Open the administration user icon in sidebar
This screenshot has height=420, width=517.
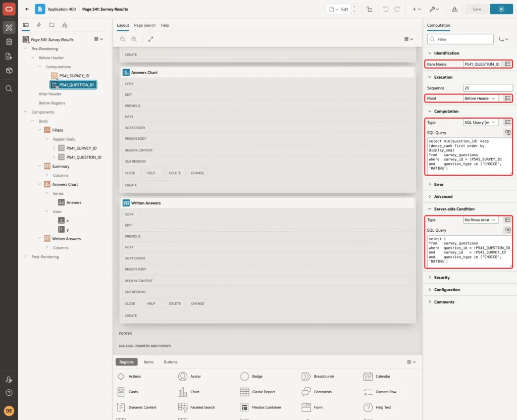[x=9, y=380]
